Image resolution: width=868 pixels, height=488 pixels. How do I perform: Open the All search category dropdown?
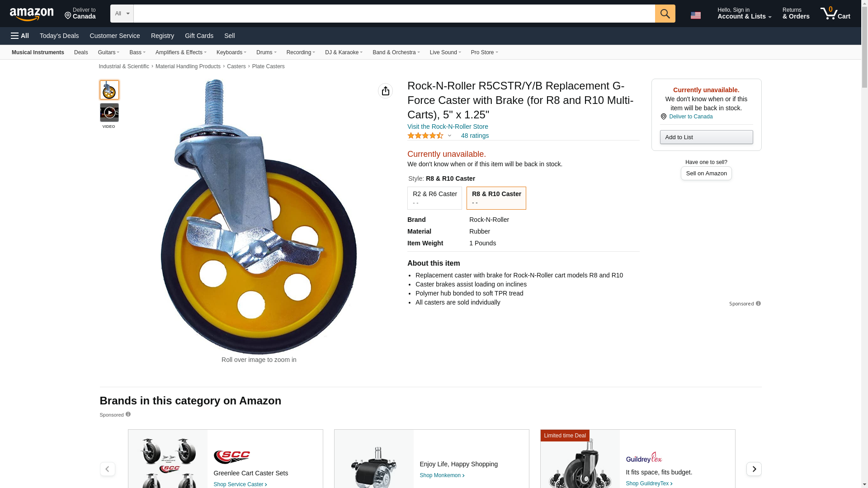click(x=122, y=14)
